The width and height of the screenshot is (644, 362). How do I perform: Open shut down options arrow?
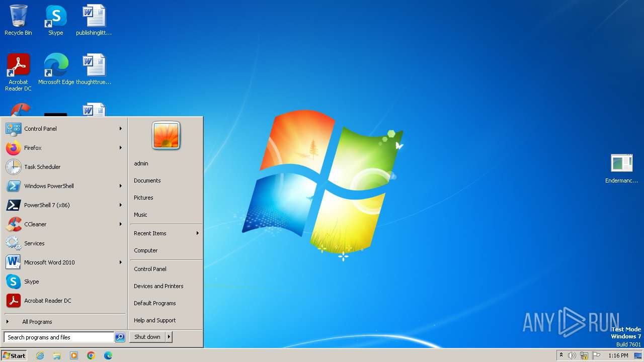[169, 337]
